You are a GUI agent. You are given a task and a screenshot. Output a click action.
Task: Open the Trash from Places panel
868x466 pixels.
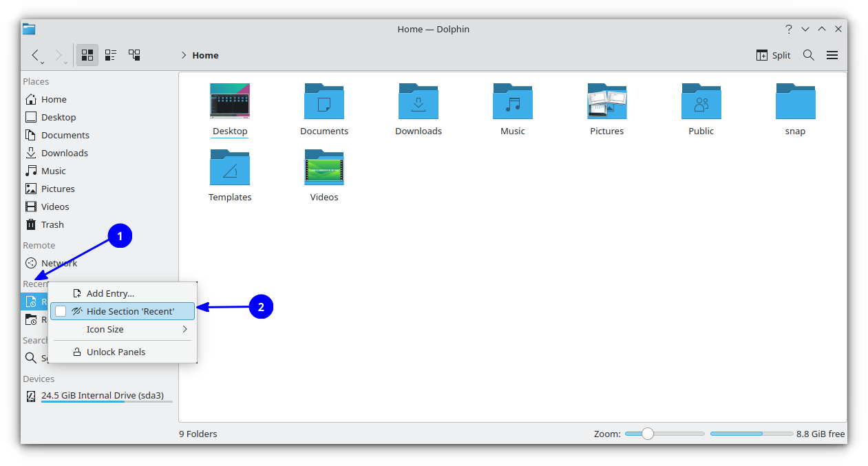(51, 224)
